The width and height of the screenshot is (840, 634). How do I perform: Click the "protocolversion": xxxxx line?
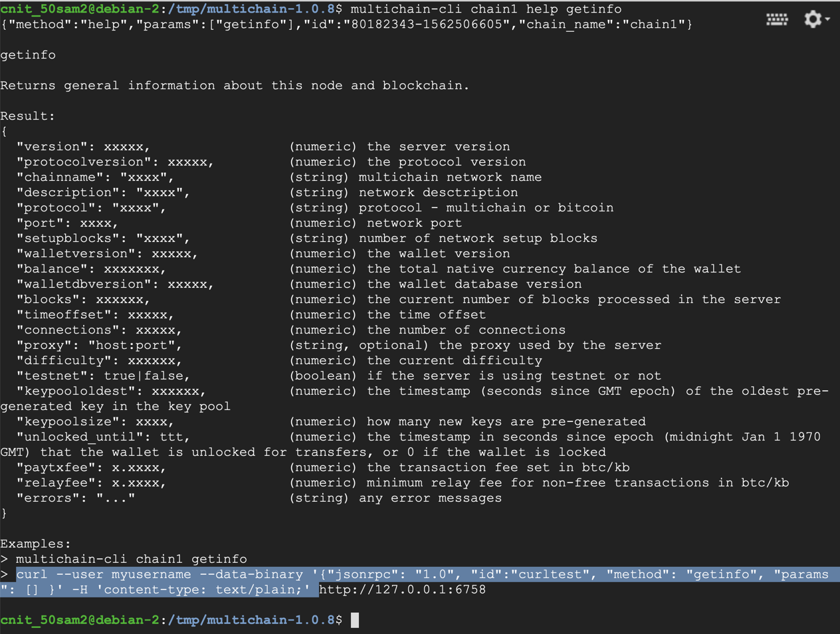point(115,161)
